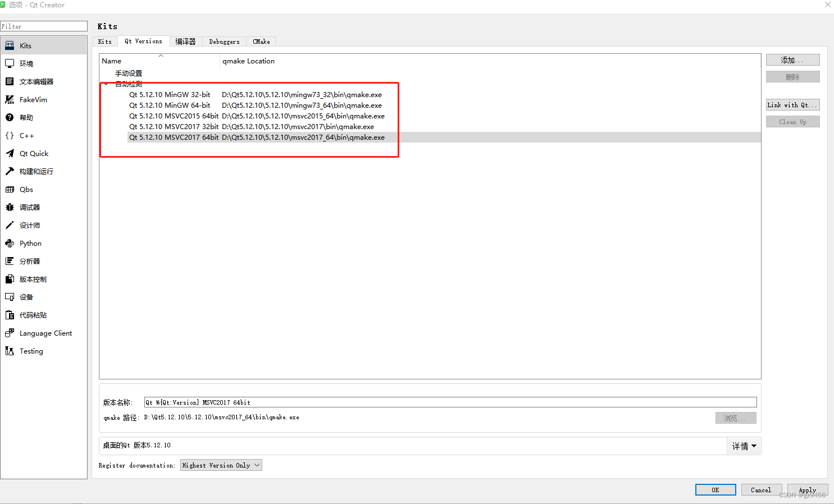Click the Link with Qt... button

click(x=792, y=105)
